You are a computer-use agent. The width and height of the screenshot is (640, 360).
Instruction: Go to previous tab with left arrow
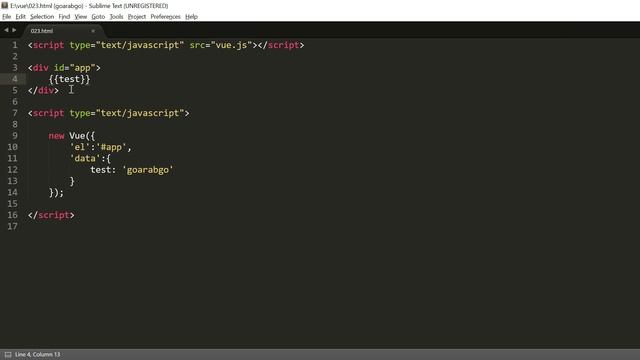tap(6, 30)
